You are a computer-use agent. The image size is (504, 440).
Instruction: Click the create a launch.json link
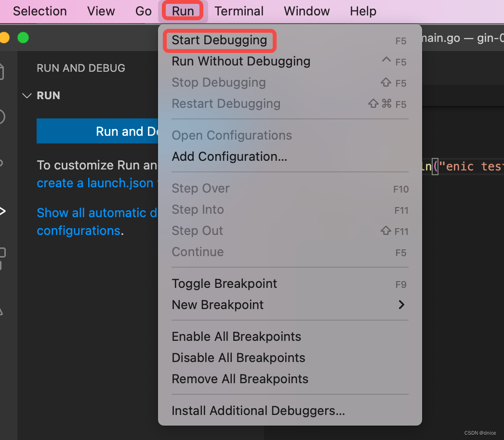[x=95, y=183]
